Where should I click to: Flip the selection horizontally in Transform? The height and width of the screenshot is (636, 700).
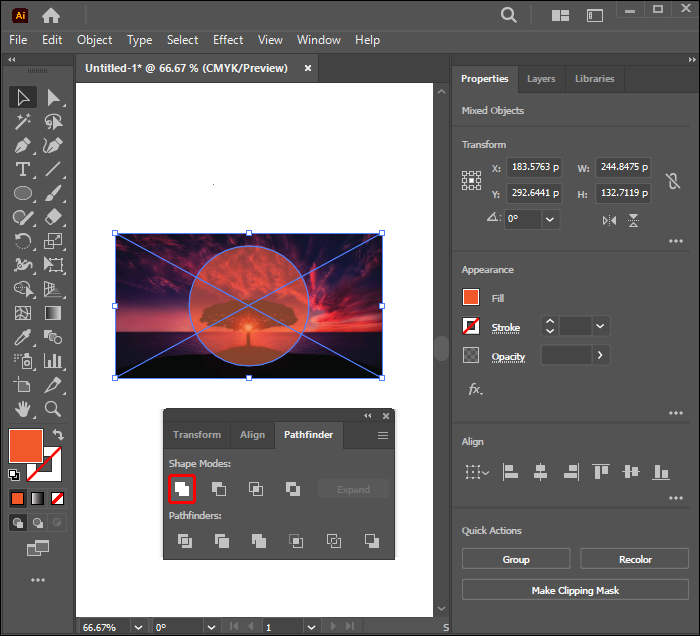point(609,219)
